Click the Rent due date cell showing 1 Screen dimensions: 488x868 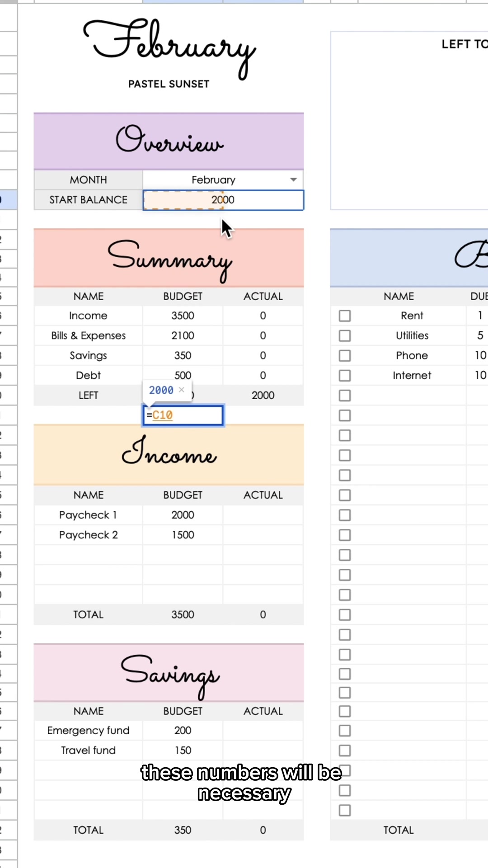pyautogui.click(x=478, y=316)
